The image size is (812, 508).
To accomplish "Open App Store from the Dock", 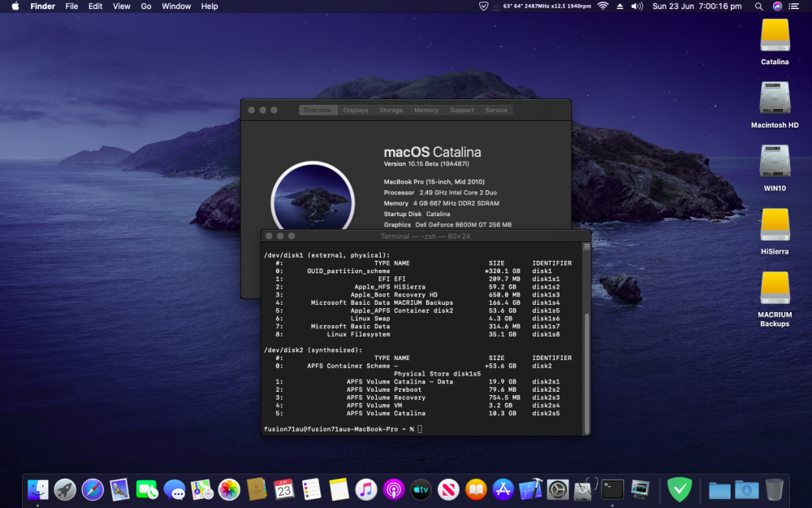I will (x=503, y=489).
